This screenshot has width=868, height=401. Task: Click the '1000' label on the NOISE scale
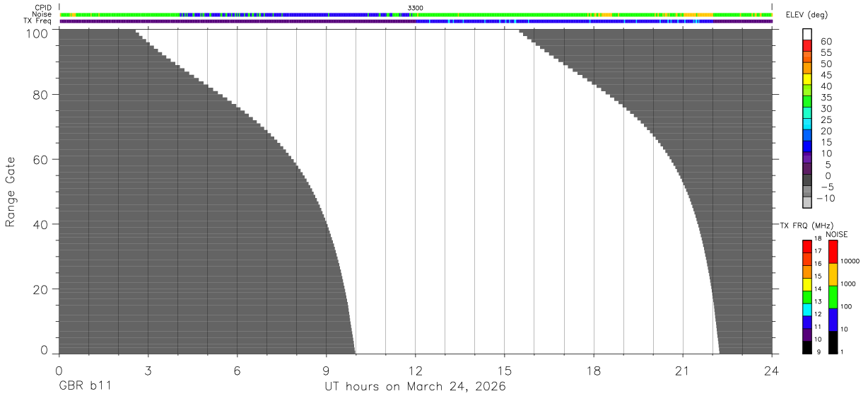tap(849, 284)
